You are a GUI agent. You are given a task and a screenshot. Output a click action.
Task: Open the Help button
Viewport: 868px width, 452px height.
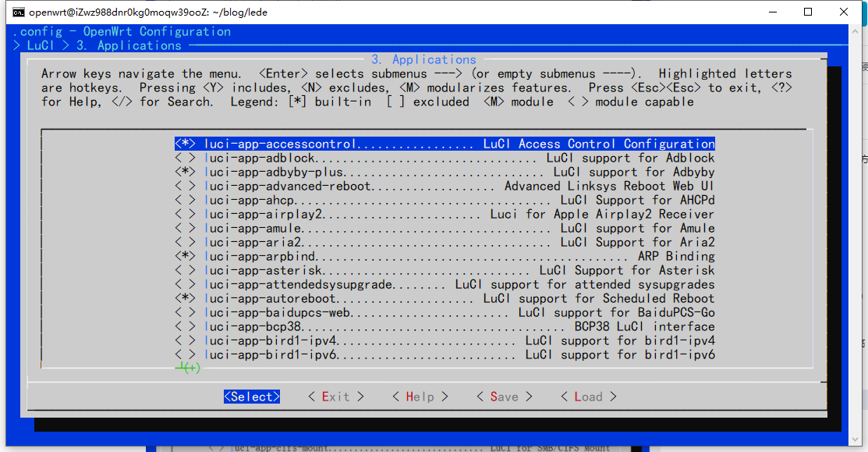(x=420, y=397)
